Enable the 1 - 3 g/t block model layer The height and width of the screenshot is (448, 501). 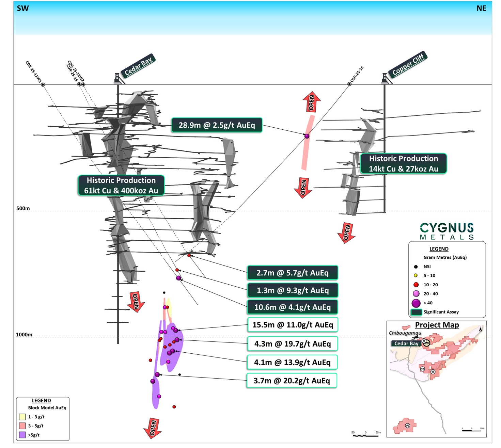coord(22,417)
